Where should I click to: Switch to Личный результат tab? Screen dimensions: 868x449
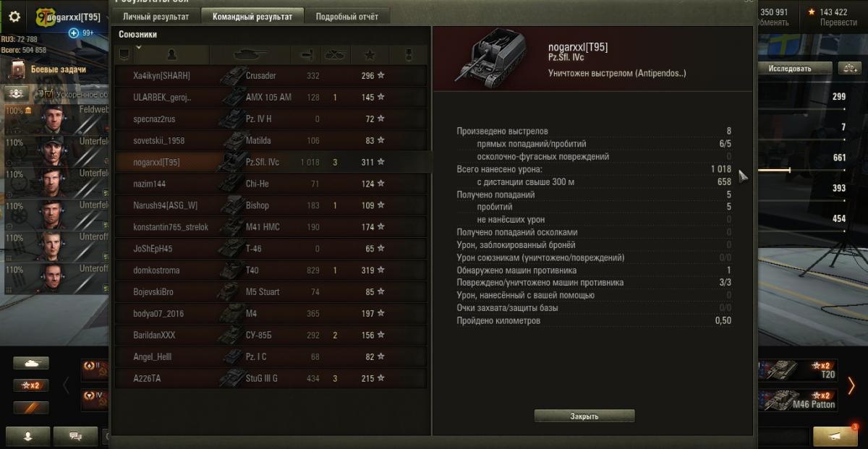point(156,17)
